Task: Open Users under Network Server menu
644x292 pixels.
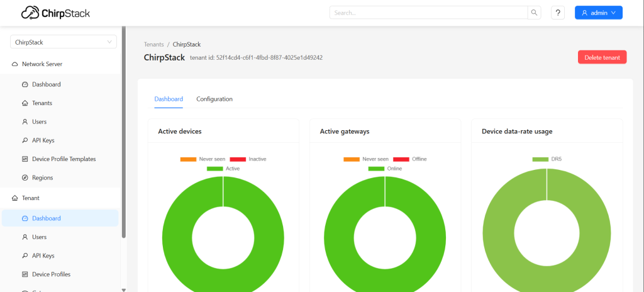Action: [x=39, y=121]
